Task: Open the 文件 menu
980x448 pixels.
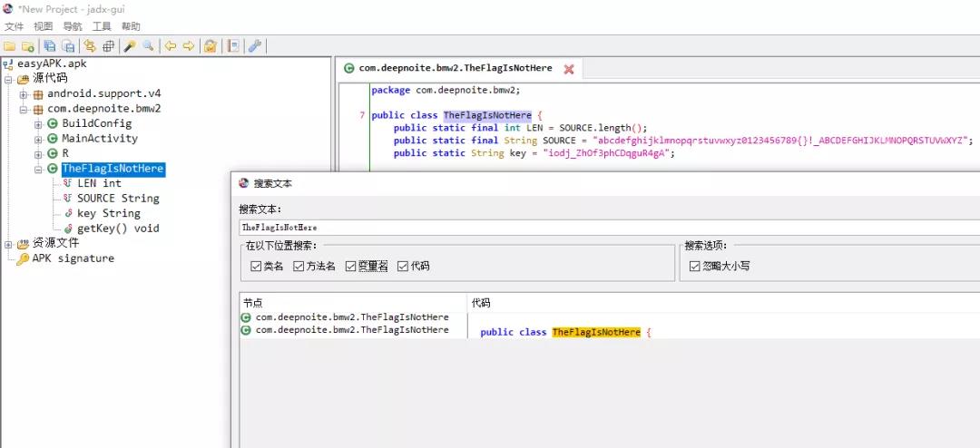Action: pos(14,26)
